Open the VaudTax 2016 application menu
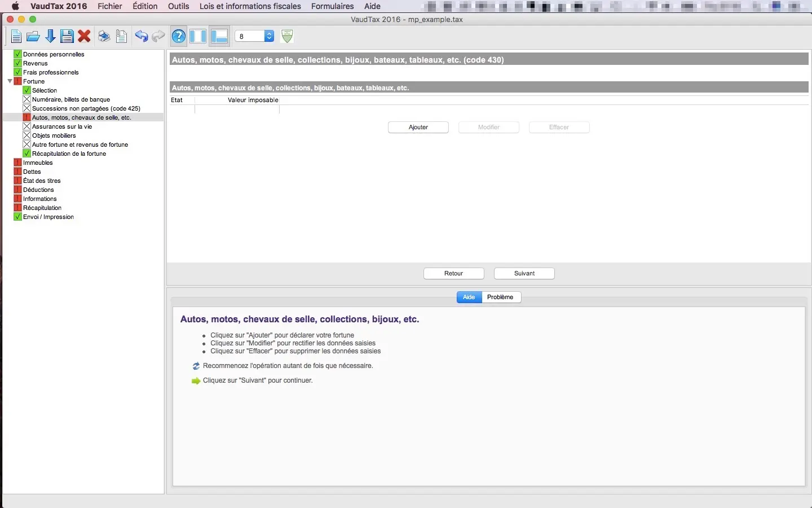This screenshot has width=812, height=508. 59,6
